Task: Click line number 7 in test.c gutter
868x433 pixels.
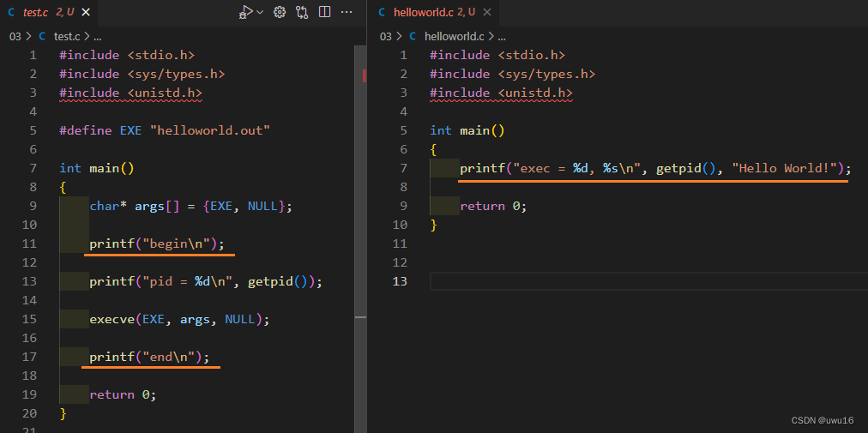Action: [x=33, y=168]
